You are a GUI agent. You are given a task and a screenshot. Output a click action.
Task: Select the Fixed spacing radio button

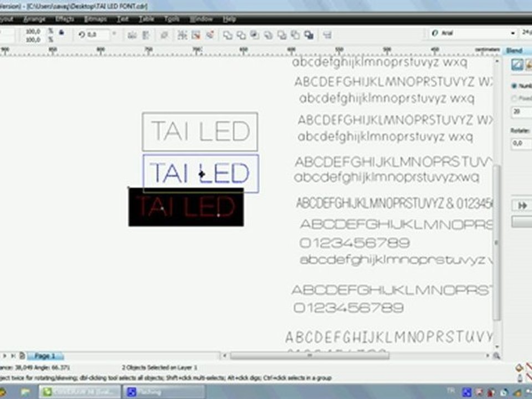click(514, 99)
